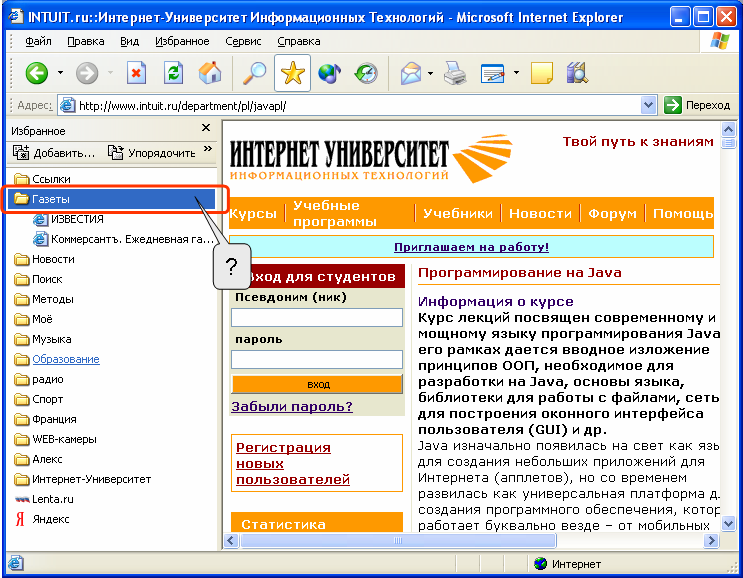Click the address URL field

pos(358,105)
